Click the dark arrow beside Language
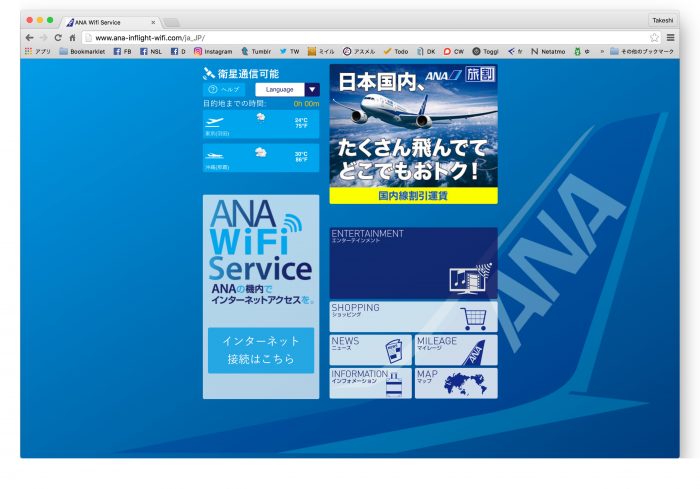The width and height of the screenshot is (700, 489). pos(312,90)
